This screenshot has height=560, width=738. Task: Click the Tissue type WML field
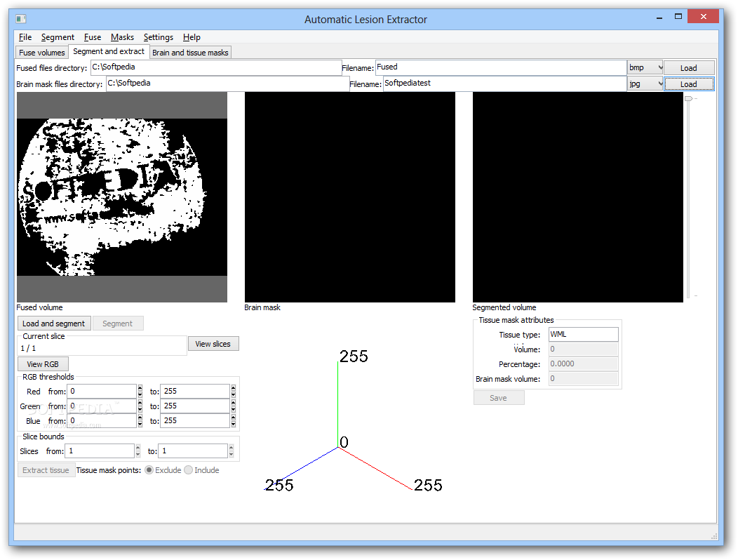[583, 335]
